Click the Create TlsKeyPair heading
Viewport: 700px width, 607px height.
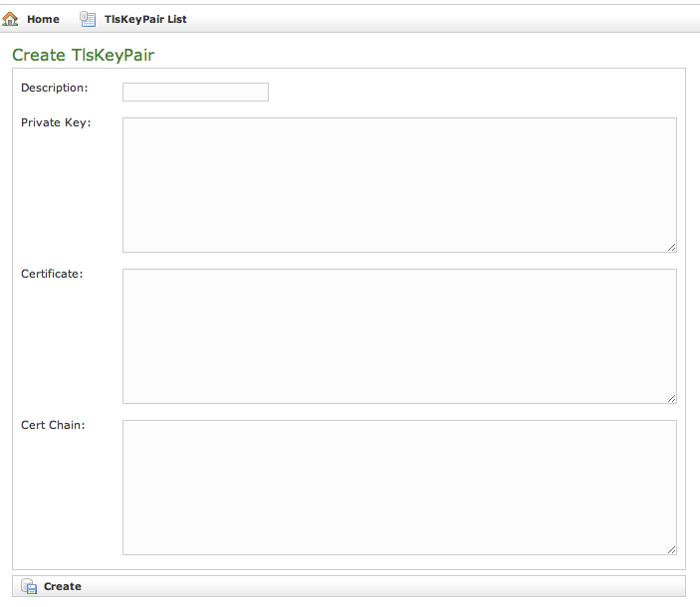pos(83,55)
